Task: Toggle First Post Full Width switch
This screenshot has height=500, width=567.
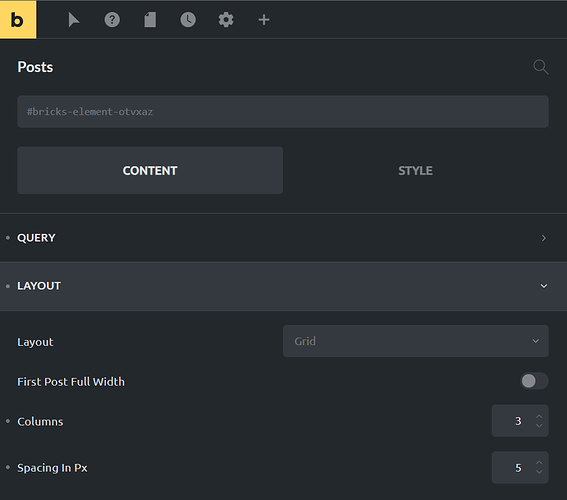Action: (x=534, y=381)
